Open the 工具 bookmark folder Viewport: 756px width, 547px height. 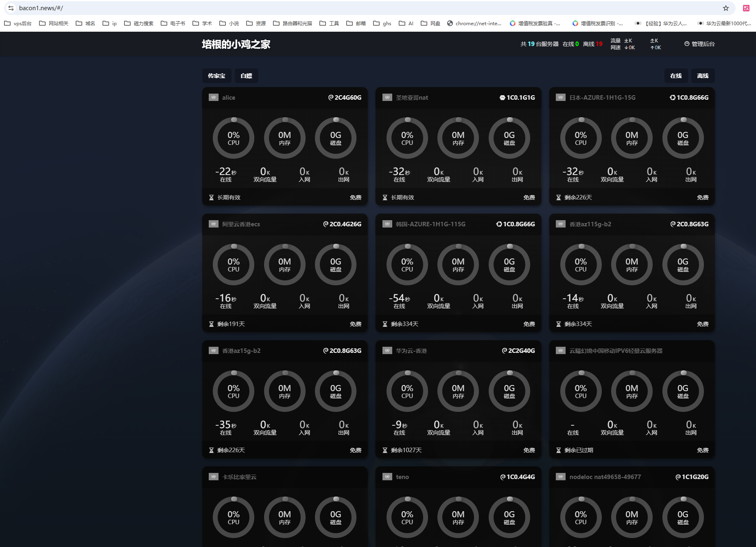(329, 23)
